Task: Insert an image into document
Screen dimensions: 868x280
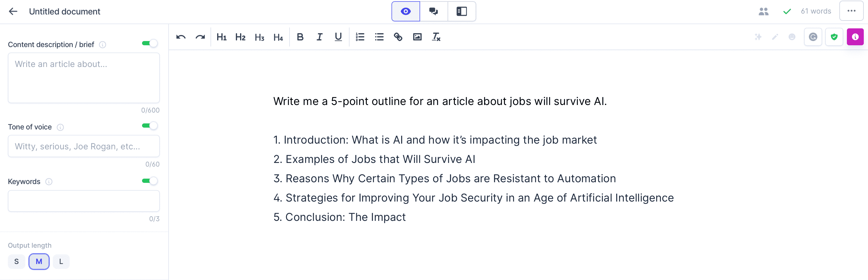Action: [417, 37]
